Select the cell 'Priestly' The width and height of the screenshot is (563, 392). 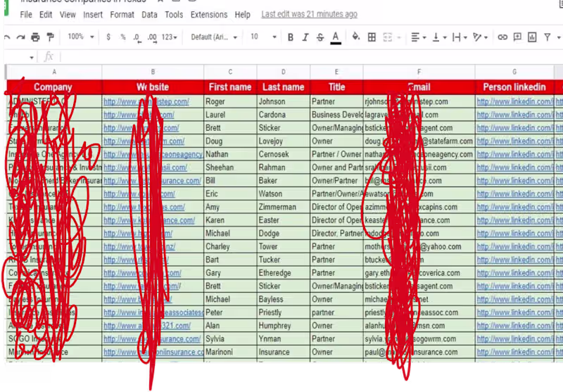click(284, 312)
